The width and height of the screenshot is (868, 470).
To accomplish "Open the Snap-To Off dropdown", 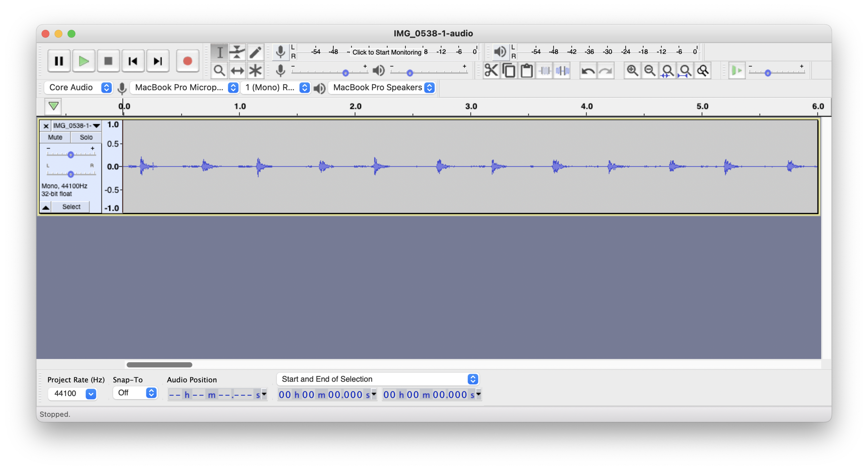I will [135, 392].
